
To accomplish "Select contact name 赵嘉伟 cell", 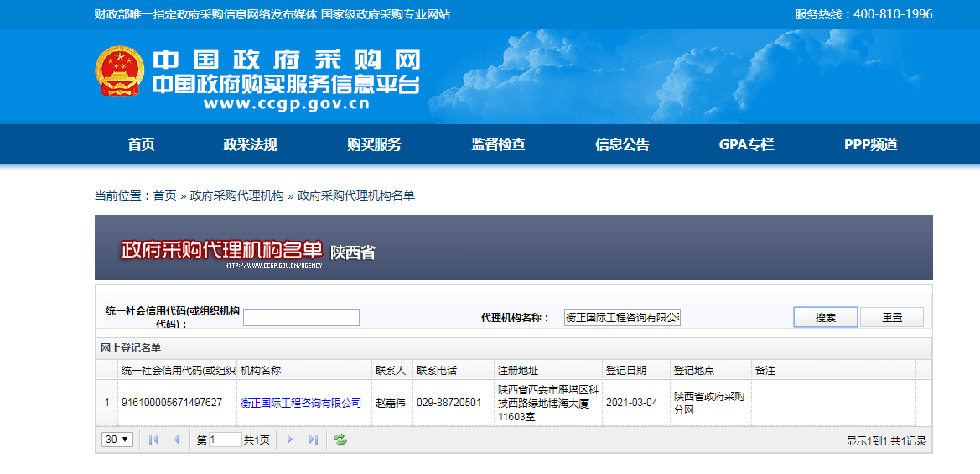I will coord(392,403).
